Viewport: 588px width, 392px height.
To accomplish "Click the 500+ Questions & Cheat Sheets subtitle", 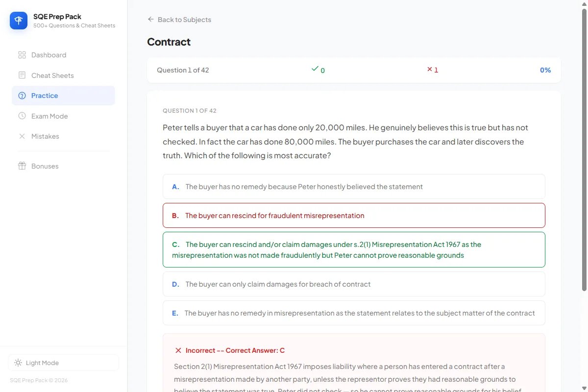I will tap(74, 25).
